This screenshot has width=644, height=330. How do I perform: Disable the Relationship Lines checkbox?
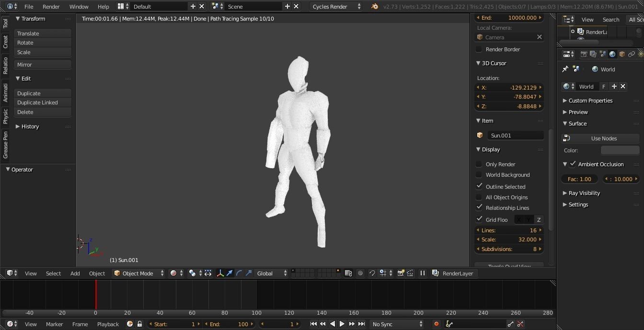click(x=479, y=207)
